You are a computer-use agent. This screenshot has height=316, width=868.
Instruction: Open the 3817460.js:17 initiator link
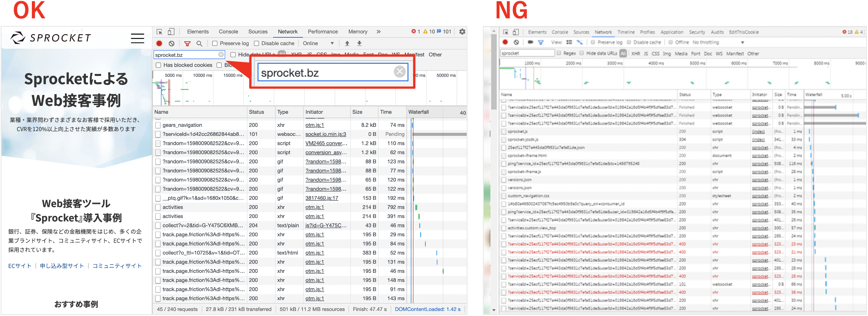tap(322, 198)
